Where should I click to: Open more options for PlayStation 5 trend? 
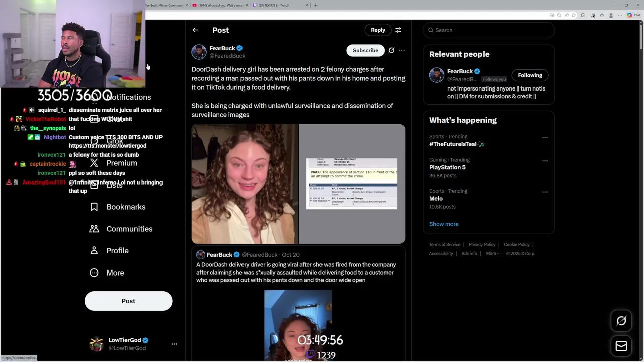[545, 161]
